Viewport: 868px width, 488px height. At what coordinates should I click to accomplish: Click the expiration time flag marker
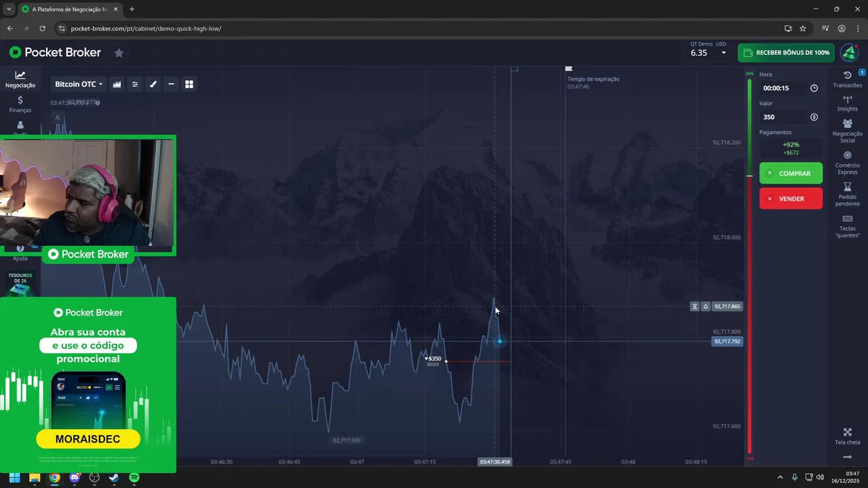(569, 68)
